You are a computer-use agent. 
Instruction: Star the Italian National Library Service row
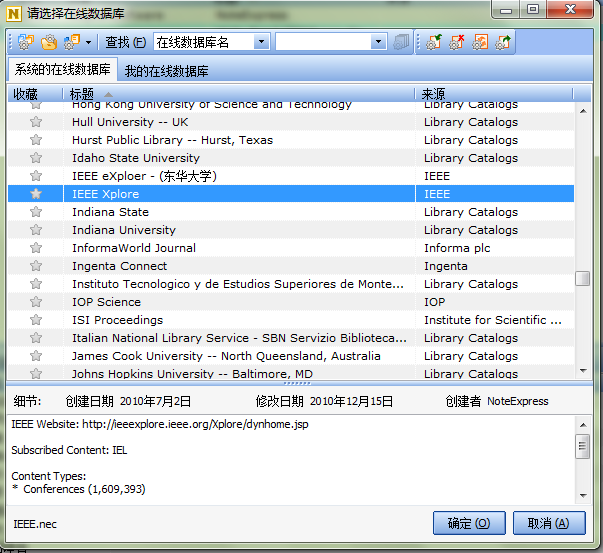point(36,338)
